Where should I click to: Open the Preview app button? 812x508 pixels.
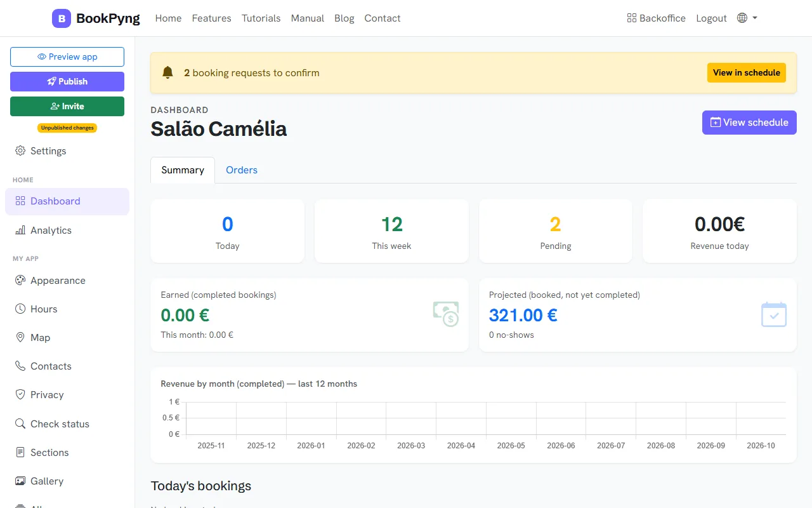(x=67, y=57)
